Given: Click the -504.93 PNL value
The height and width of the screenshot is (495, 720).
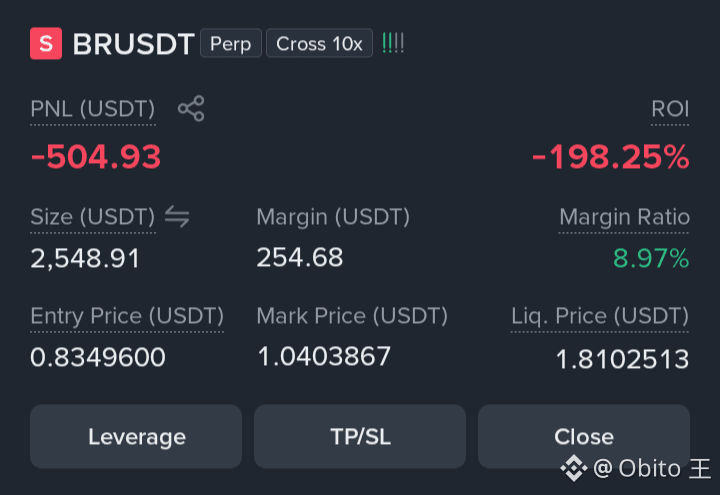Looking at the screenshot, I should click(96, 157).
